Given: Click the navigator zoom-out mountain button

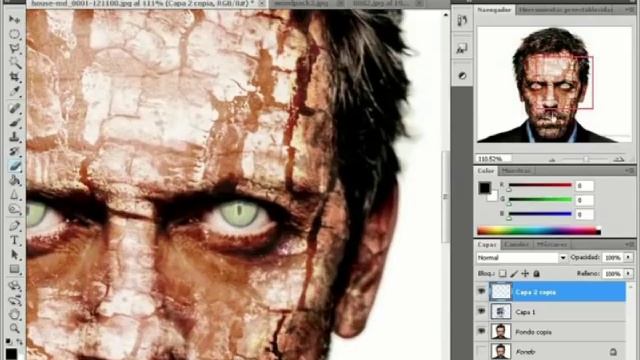Looking at the screenshot, I should [x=552, y=160].
